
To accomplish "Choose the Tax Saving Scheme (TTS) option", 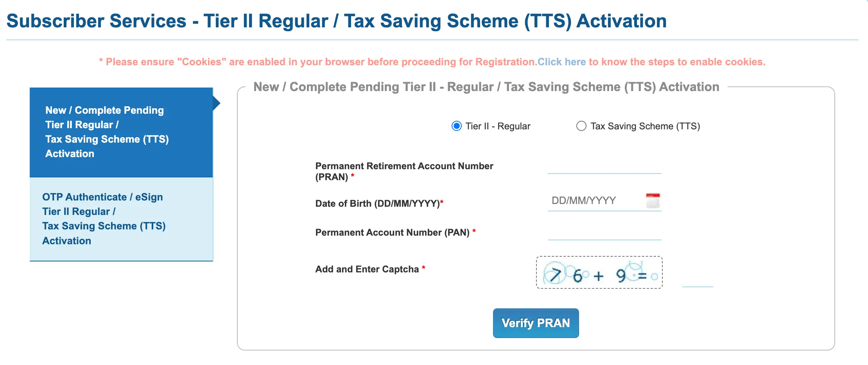I will 581,126.
